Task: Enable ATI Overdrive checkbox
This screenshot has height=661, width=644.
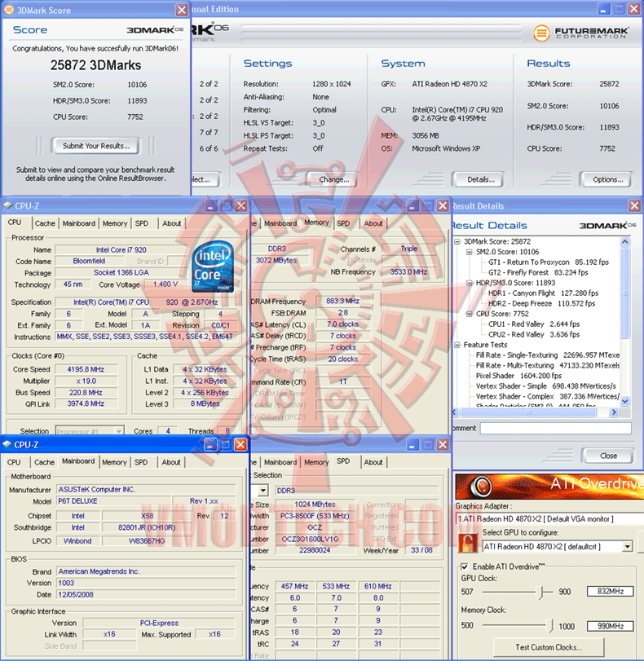Action: tap(465, 566)
